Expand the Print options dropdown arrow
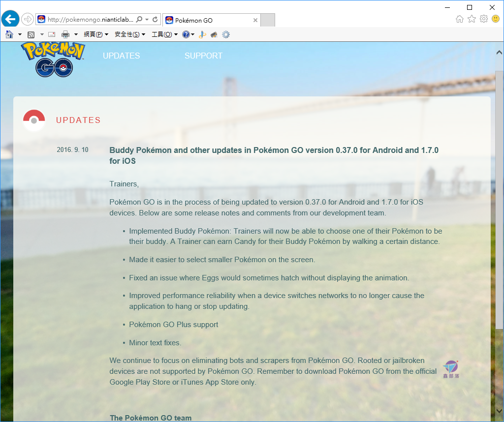 pos(76,34)
